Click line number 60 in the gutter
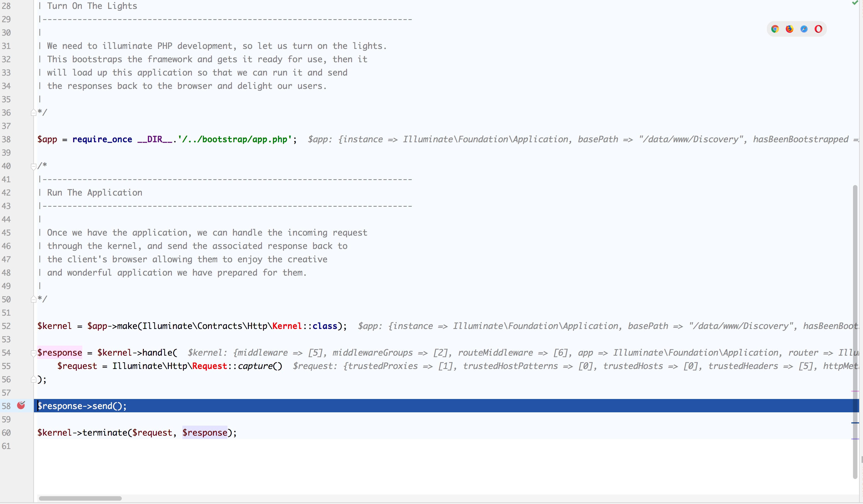863x504 pixels. click(x=6, y=433)
